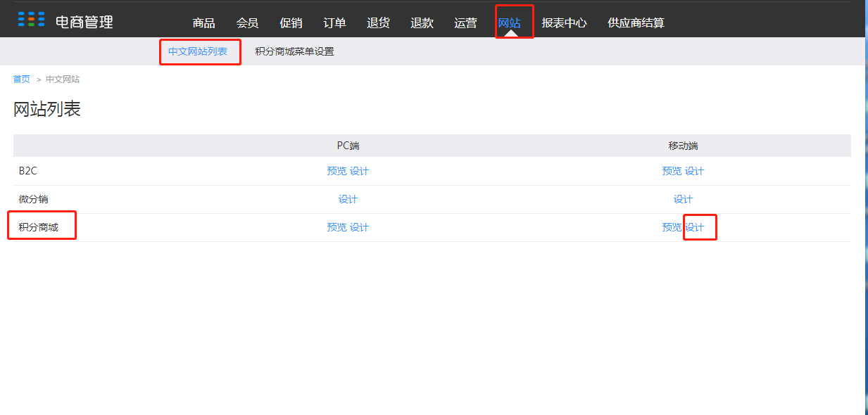Open design for 微分销 移动端
Screen dimensions: 868x415
tap(683, 199)
